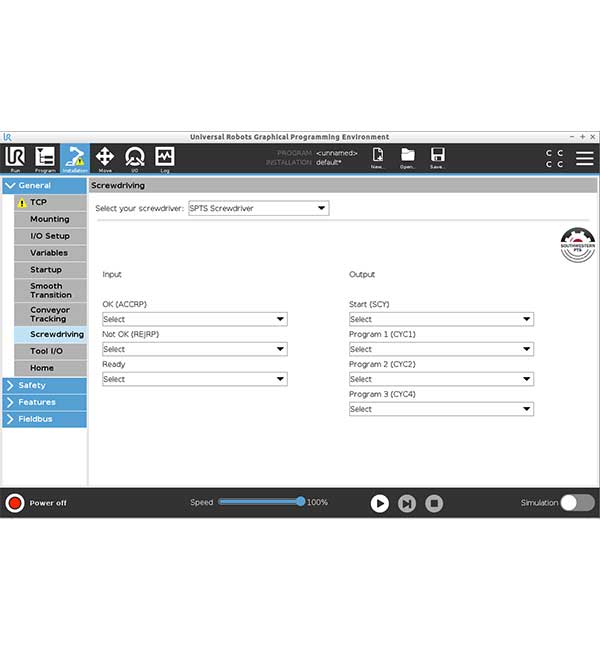
Task: Open the Not OK (REJRP) input dropdown
Action: pyautogui.click(x=195, y=349)
